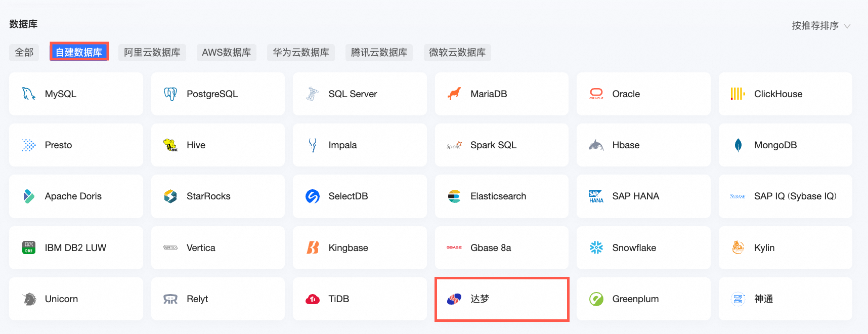Click the SAP HANA logo icon
The width and height of the screenshot is (868, 334).
(x=596, y=196)
